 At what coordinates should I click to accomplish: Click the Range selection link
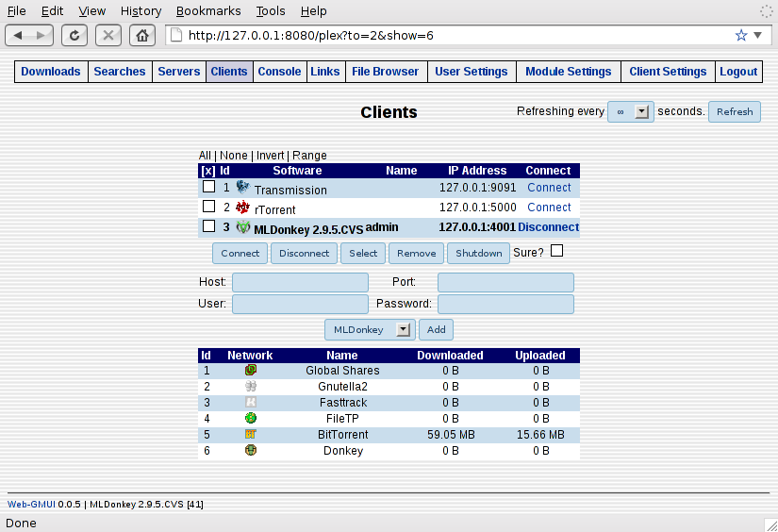(309, 156)
